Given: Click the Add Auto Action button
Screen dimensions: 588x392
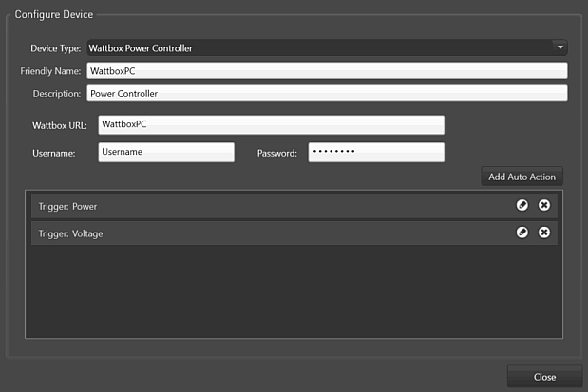Looking at the screenshot, I should point(522,177).
